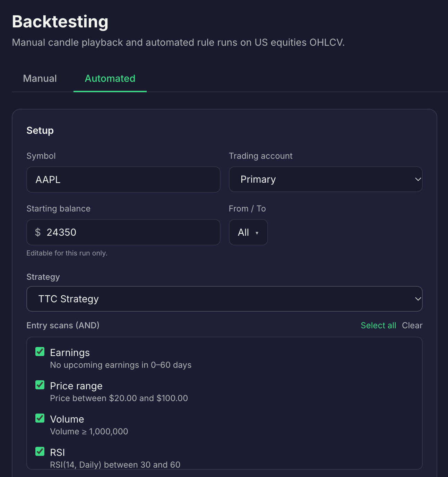The height and width of the screenshot is (477, 448).
Task: Click the 'Setup' section title
Action: point(40,130)
